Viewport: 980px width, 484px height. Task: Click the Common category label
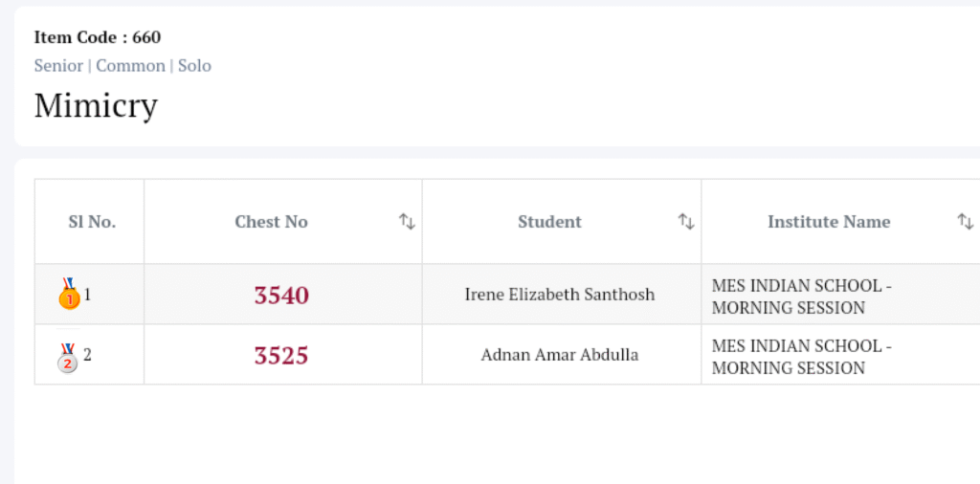pos(130,66)
